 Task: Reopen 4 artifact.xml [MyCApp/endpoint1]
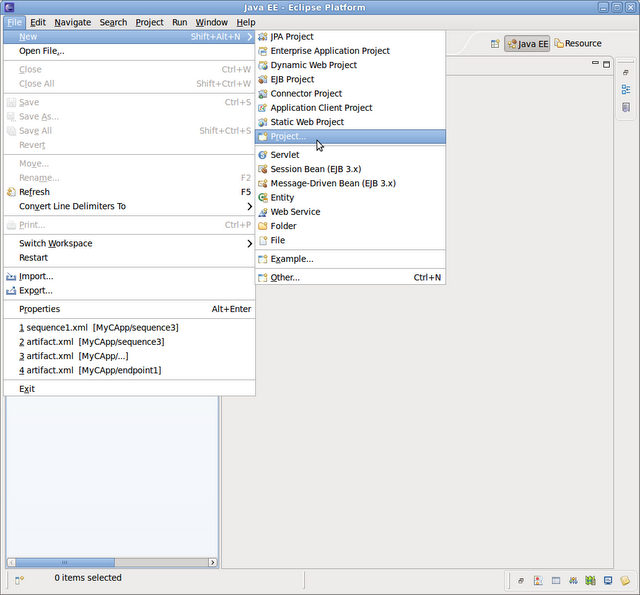[x=129, y=371]
